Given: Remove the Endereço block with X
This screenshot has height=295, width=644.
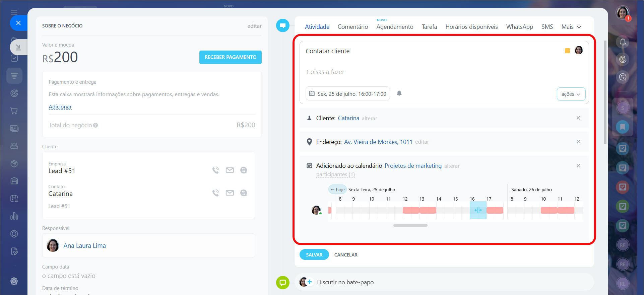Looking at the screenshot, I should 578,142.
